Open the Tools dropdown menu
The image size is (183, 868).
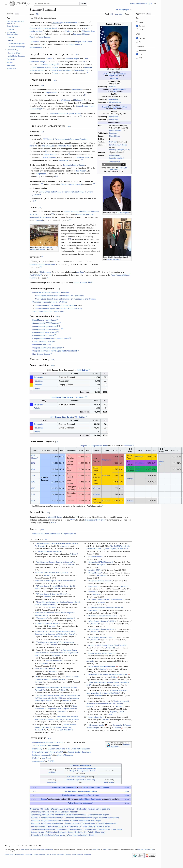(128, 14)
